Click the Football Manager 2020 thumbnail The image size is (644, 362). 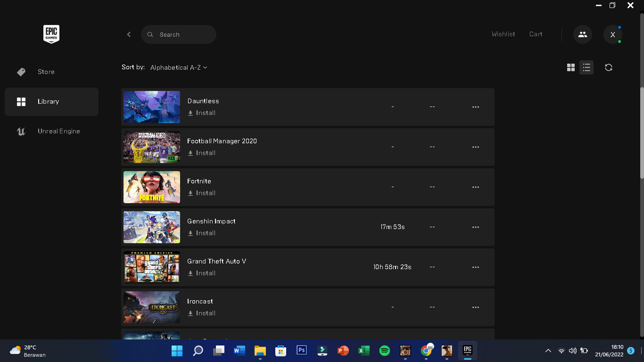coord(152,147)
